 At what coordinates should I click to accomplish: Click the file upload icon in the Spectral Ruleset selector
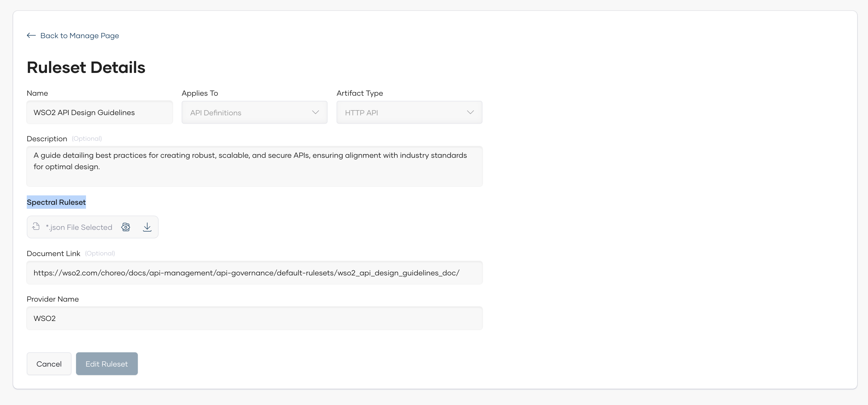coord(36,226)
